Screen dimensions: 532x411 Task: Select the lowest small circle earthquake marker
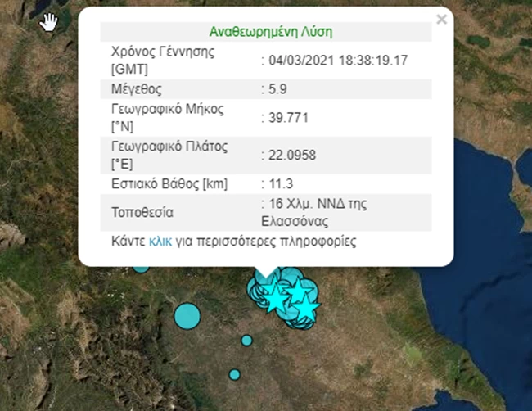[x=234, y=374]
